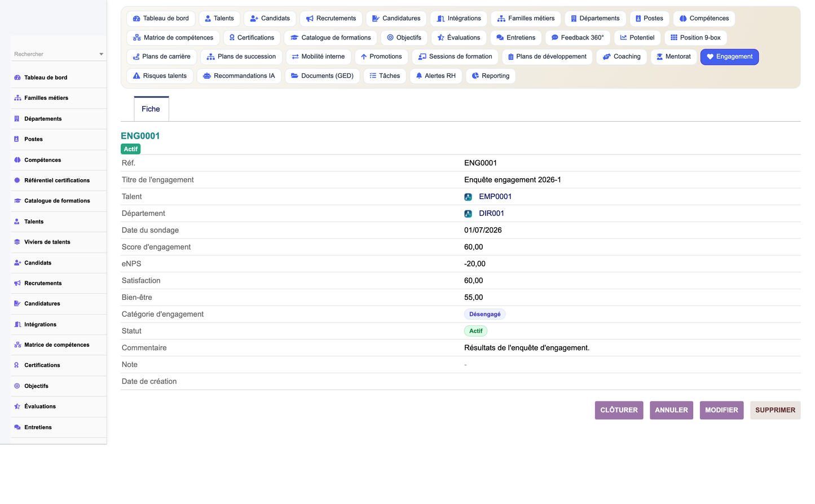Viewport: 815px width, 504px height.
Task: Go to Feedback 360° section
Action: (578, 38)
